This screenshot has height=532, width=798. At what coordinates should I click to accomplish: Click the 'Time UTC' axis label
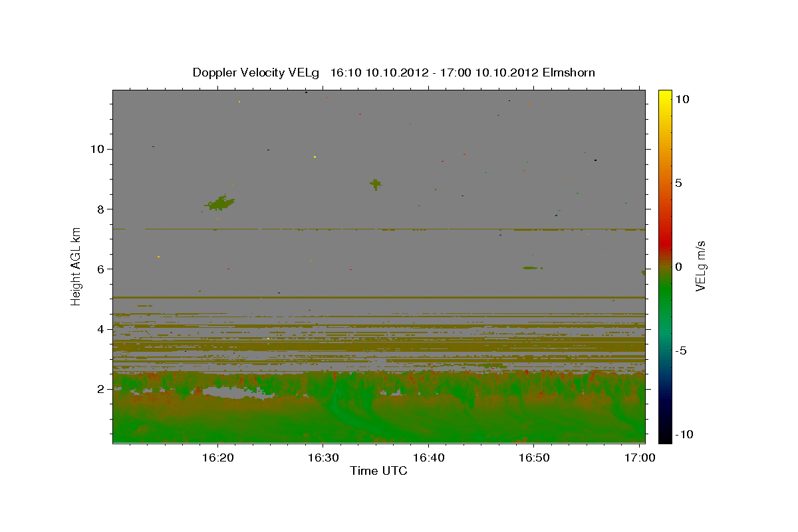[x=378, y=471]
